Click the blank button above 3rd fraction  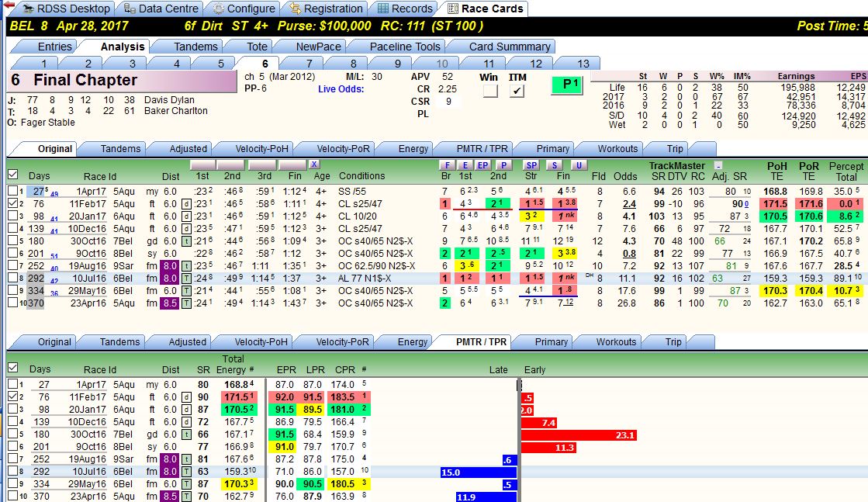(262, 165)
